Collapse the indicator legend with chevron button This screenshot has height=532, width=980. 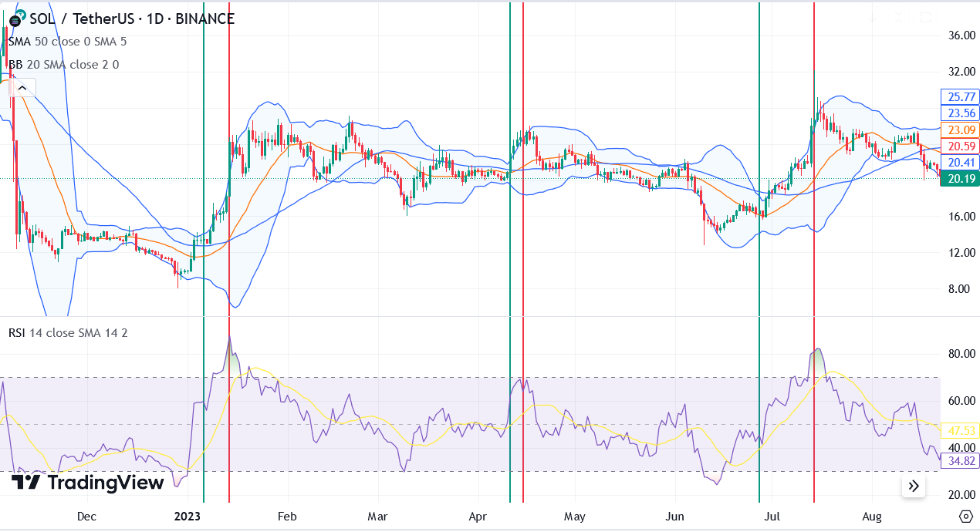22,86
